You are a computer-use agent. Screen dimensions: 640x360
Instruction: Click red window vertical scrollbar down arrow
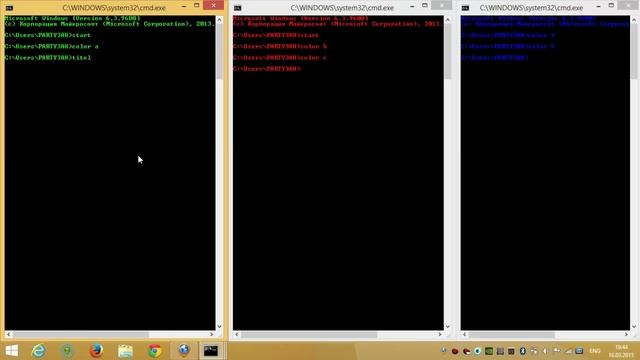448,327
